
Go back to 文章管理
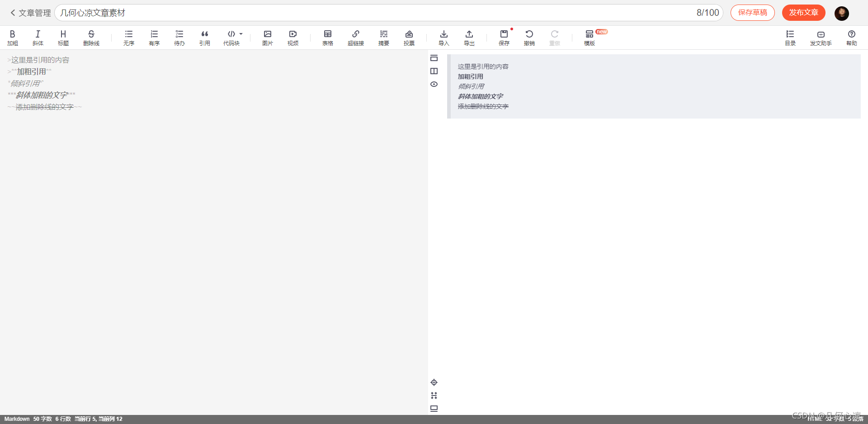coord(30,13)
